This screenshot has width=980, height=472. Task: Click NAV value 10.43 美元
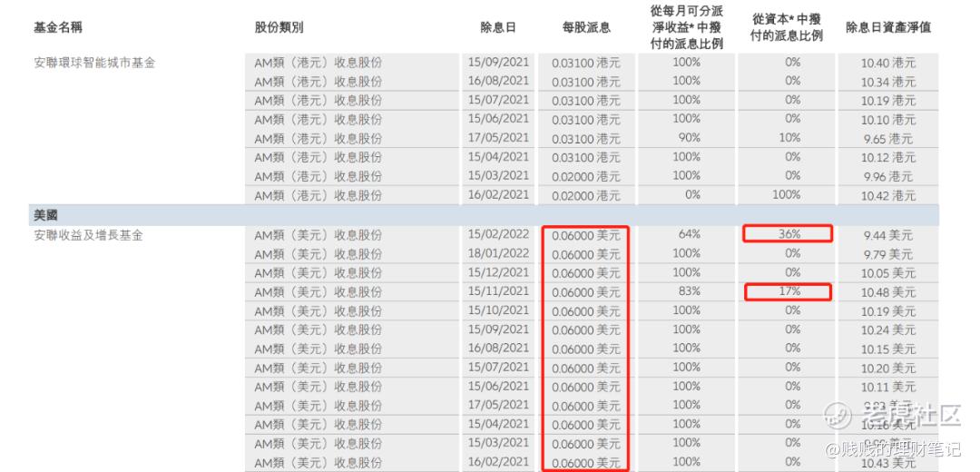(888, 462)
